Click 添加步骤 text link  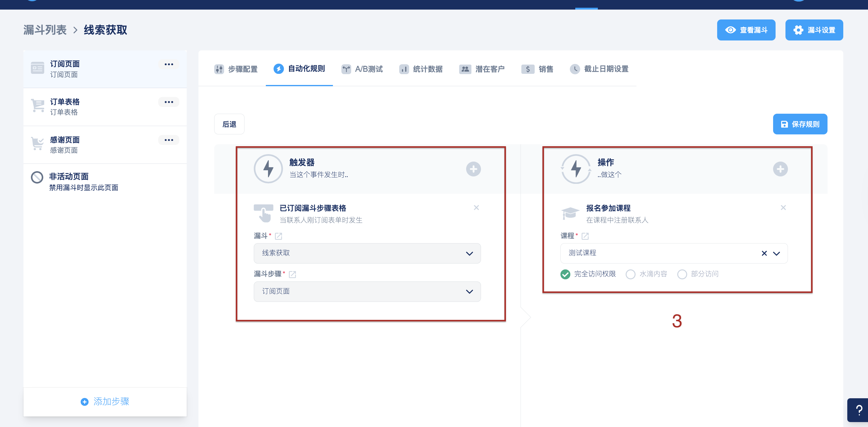point(111,402)
